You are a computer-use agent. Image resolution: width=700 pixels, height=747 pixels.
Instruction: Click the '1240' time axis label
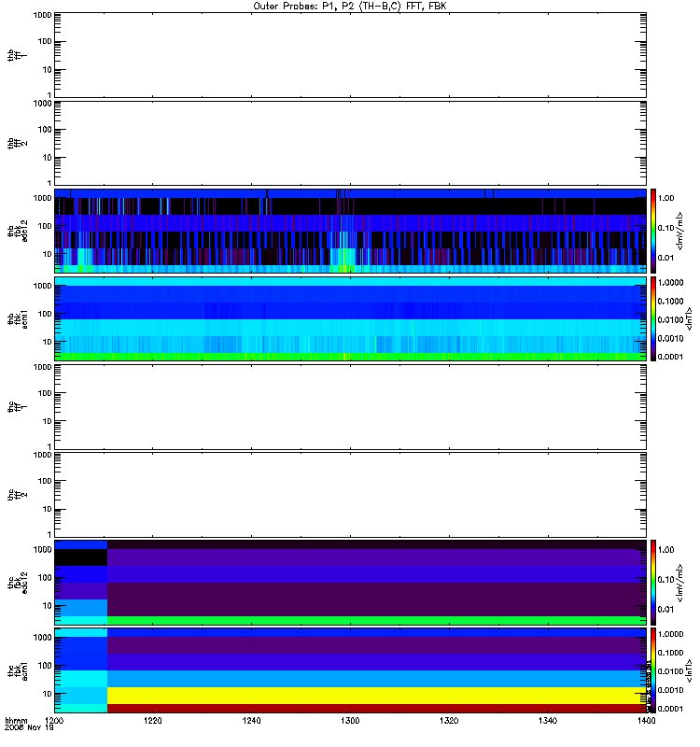(251, 721)
